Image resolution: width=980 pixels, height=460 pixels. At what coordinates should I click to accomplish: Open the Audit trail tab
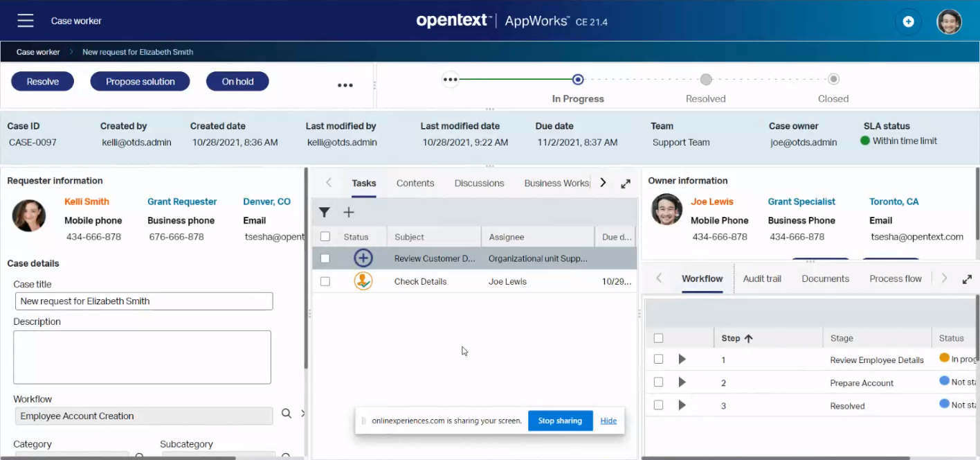click(761, 278)
